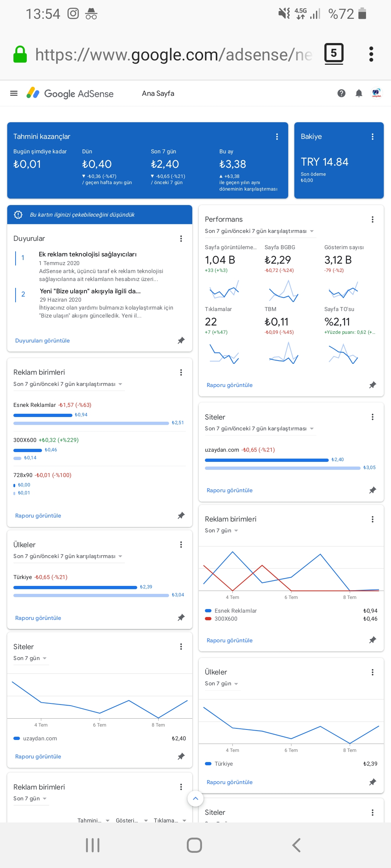Open the Tıklama metric dropdown
This screenshot has height=868, width=391.
coord(170,820)
